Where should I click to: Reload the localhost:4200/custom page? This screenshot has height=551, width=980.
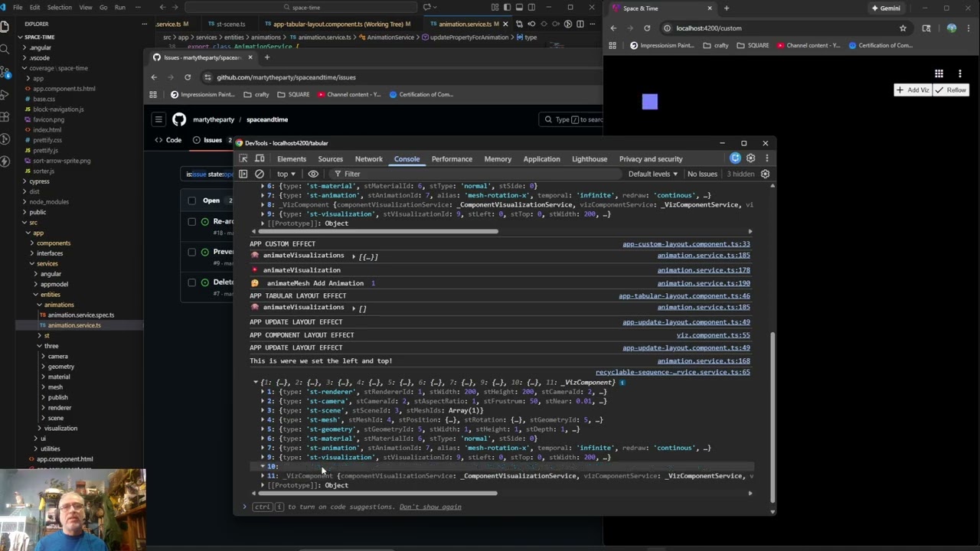[647, 28]
